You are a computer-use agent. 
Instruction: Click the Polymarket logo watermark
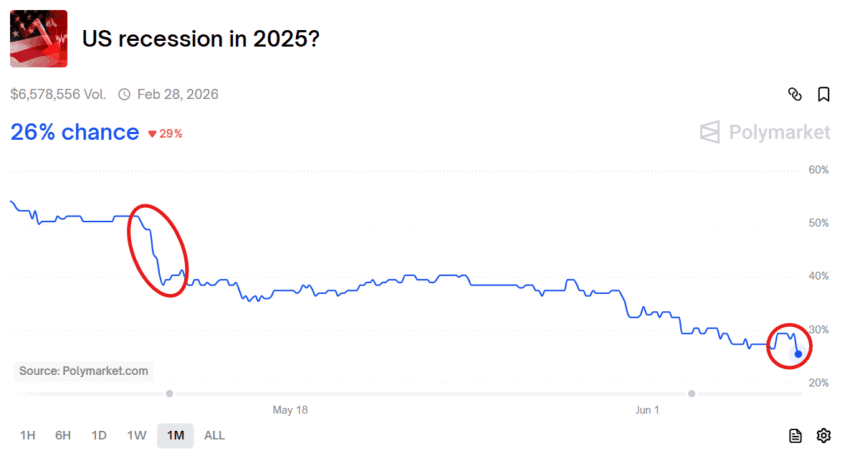click(764, 132)
